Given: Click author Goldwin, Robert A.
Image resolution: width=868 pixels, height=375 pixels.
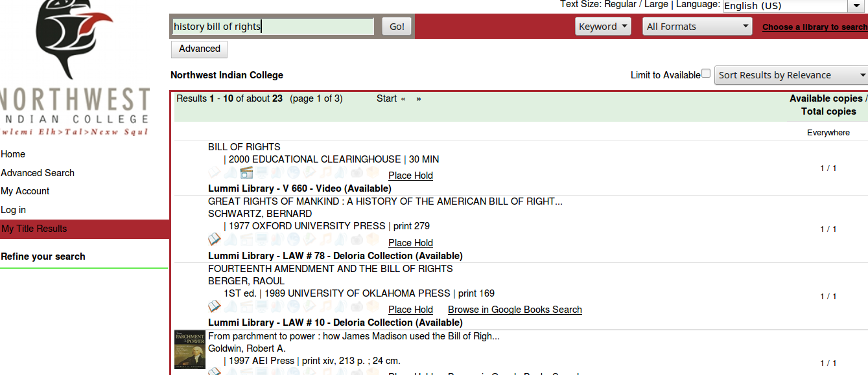Looking at the screenshot, I should coord(246,348).
